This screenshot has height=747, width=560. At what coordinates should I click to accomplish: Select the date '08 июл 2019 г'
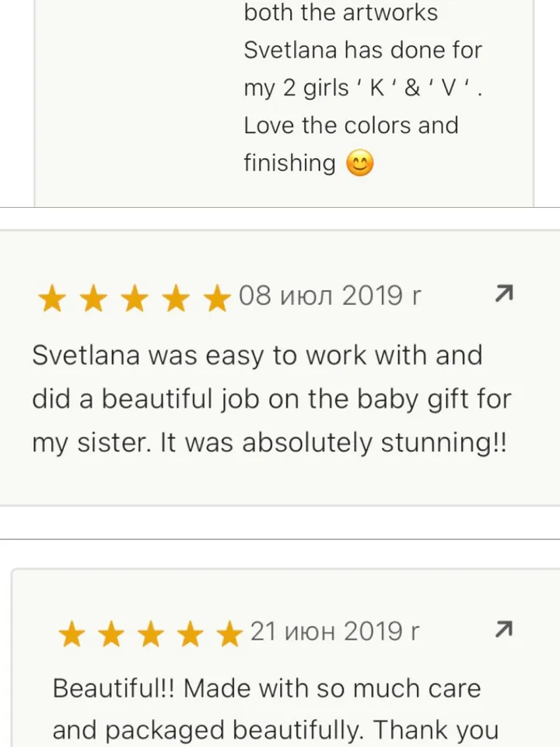(330, 296)
